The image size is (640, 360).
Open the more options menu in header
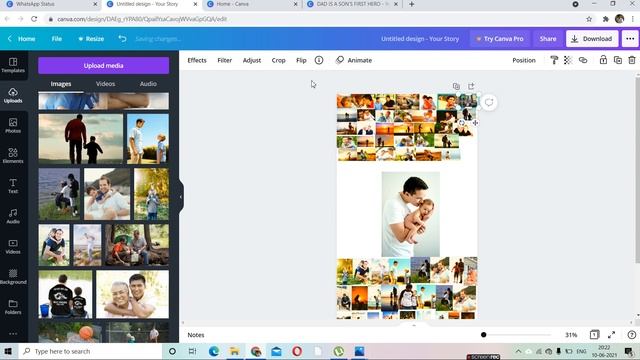630,39
